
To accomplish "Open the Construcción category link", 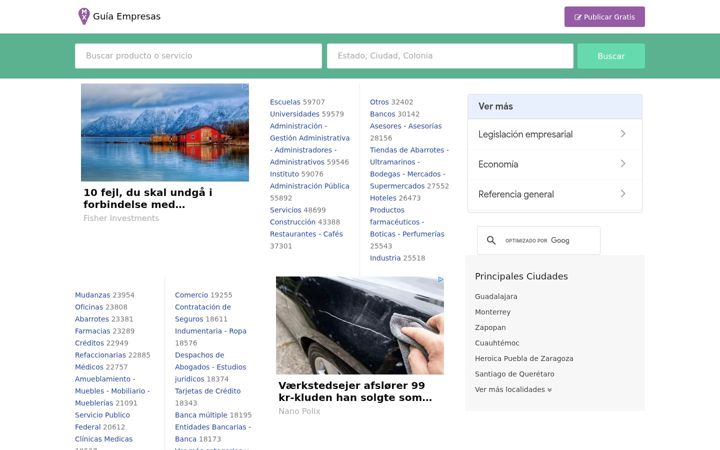I will (x=292, y=222).
